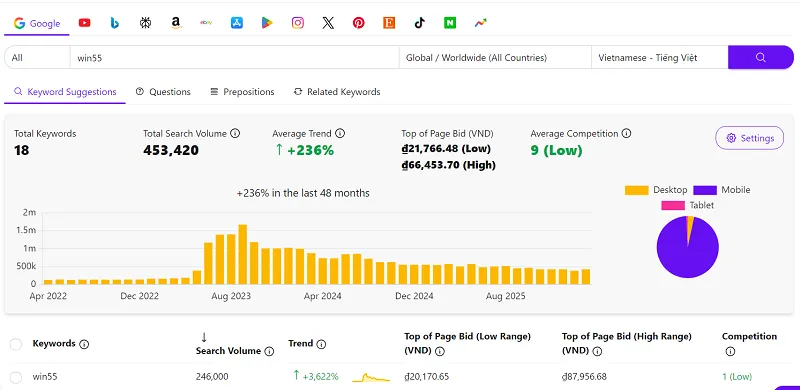Open the Related Keywords tab
The width and height of the screenshot is (800, 390).
click(x=337, y=92)
